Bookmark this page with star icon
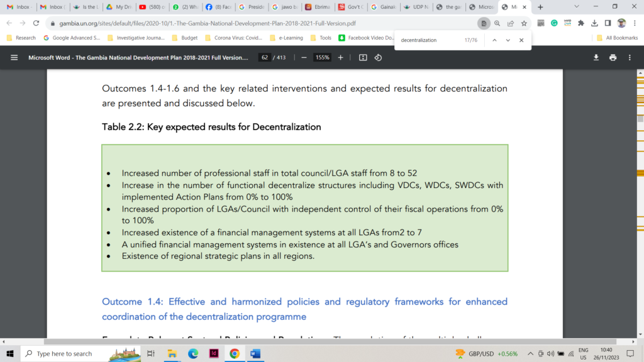 pyautogui.click(x=524, y=23)
